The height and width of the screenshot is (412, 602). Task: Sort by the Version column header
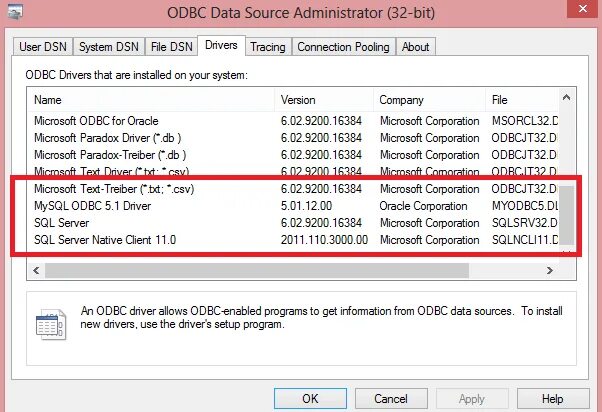click(324, 100)
